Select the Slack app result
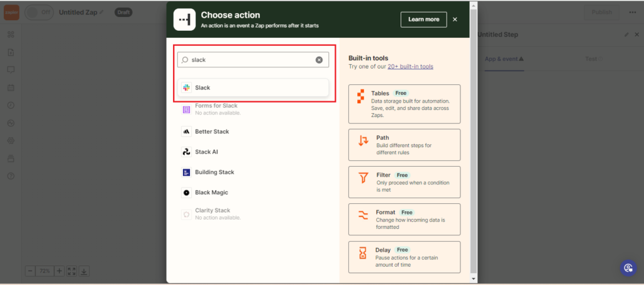Image resolution: width=644 pixels, height=285 pixels. click(x=253, y=87)
